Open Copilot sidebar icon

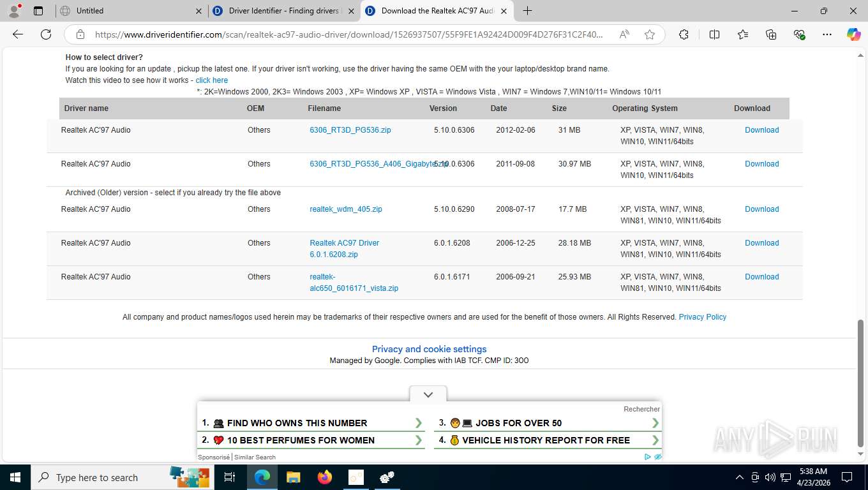[x=853, y=34]
